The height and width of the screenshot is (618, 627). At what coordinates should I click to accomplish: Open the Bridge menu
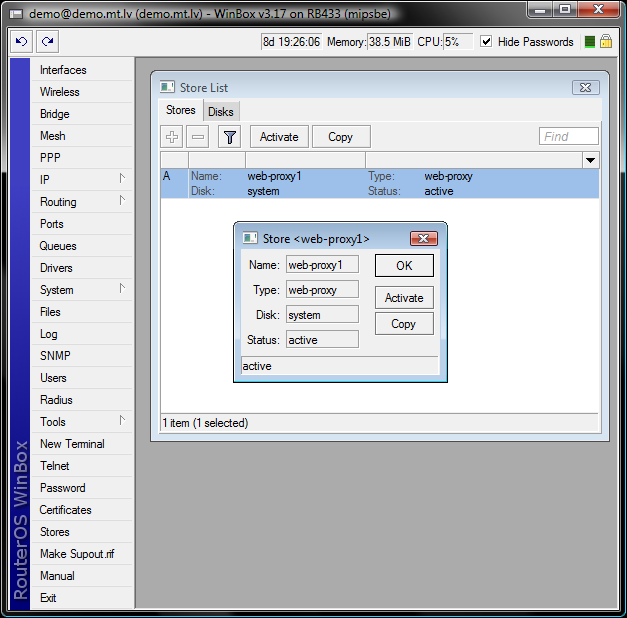82,114
